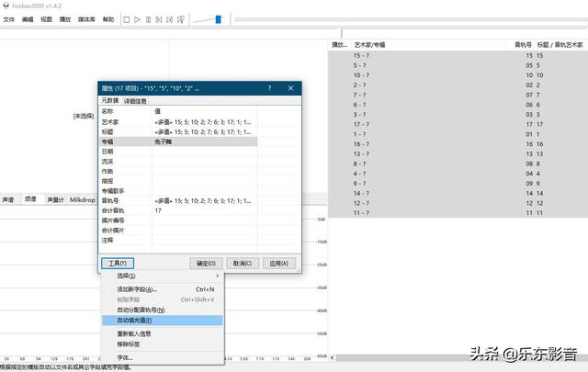The height and width of the screenshot is (372, 588).
Task: Click the playlist horizontal scrollbar left arrow
Action: [x=332, y=357]
